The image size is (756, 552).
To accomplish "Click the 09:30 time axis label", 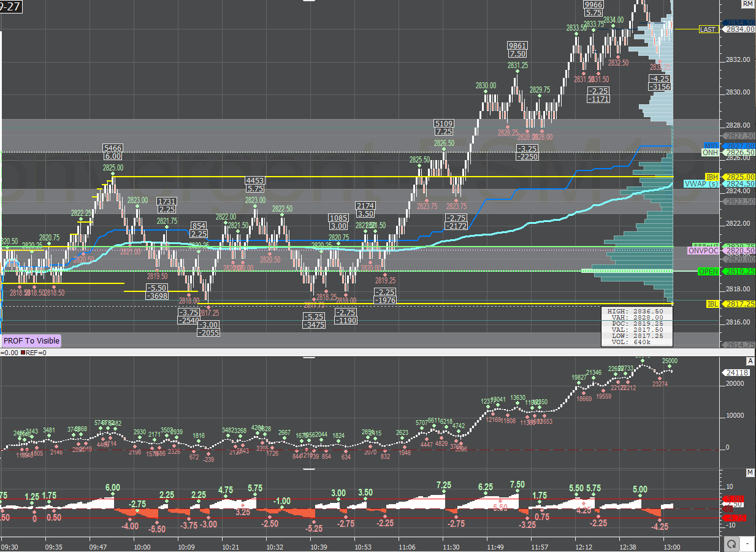I will tap(9, 546).
